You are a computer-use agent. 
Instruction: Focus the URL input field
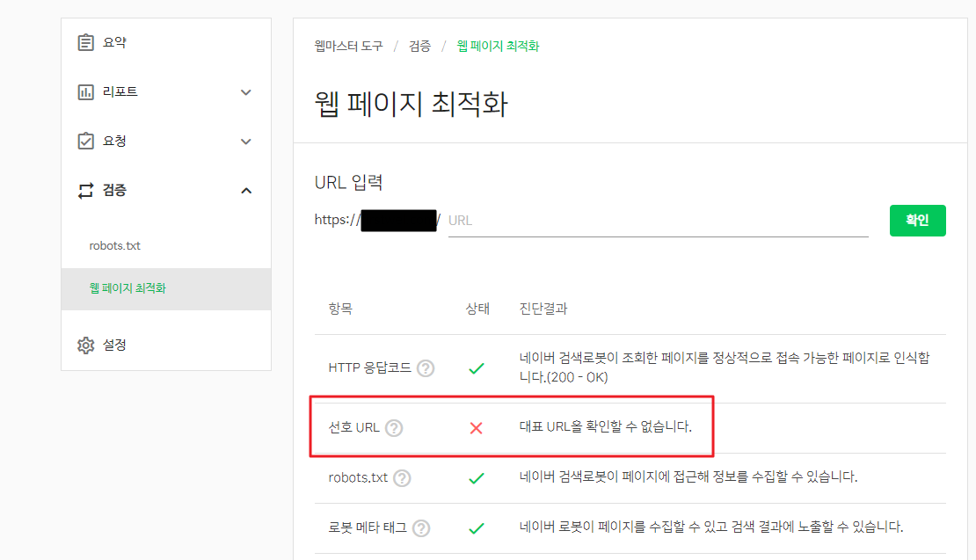[x=658, y=221]
